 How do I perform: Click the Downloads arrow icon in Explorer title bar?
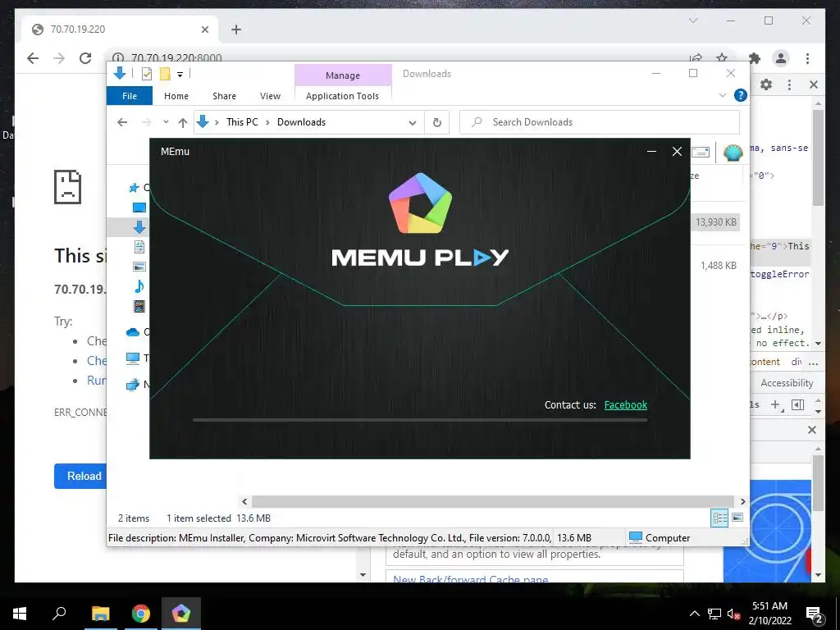pyautogui.click(x=120, y=74)
